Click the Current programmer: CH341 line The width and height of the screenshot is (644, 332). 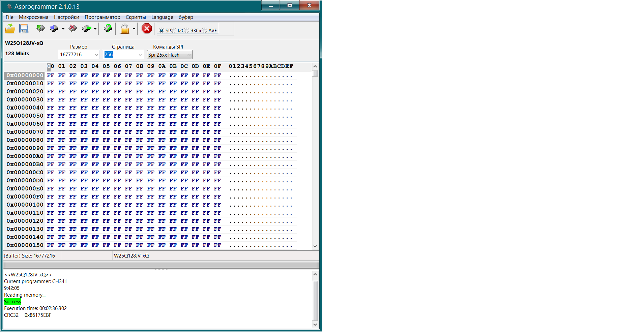pos(35,281)
